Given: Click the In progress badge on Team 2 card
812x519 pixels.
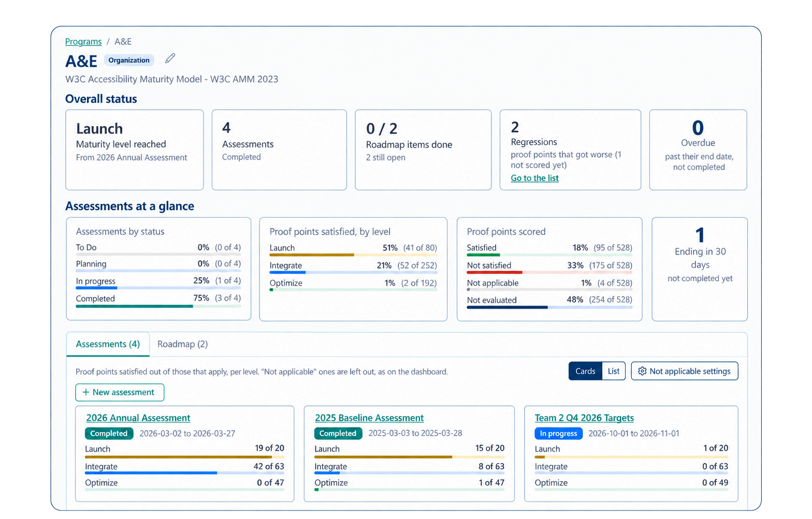Looking at the screenshot, I should [558, 434].
